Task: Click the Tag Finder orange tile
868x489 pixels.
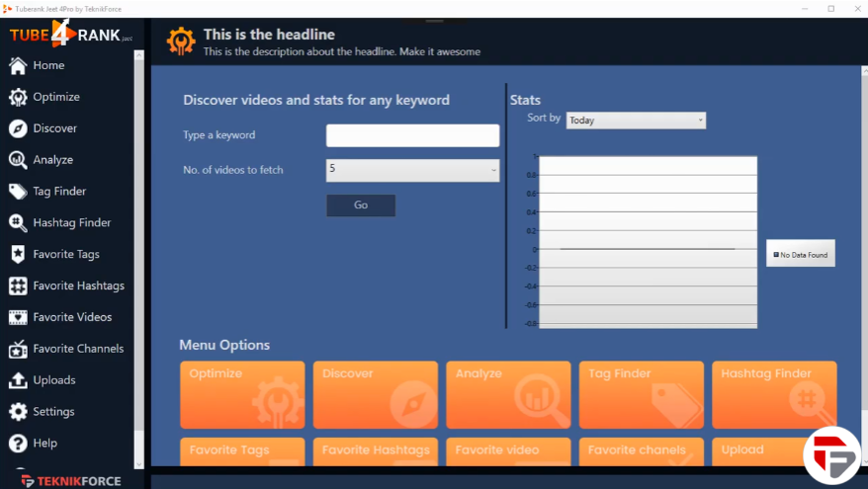Action: (x=642, y=395)
